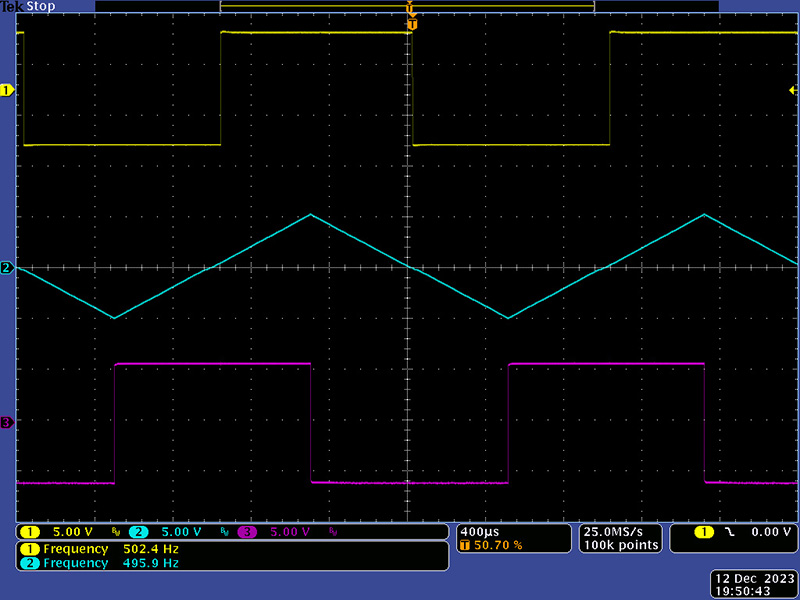This screenshot has height=600, width=800.
Task: Click the 25.0MS/s sample rate readout
Action: click(x=619, y=531)
